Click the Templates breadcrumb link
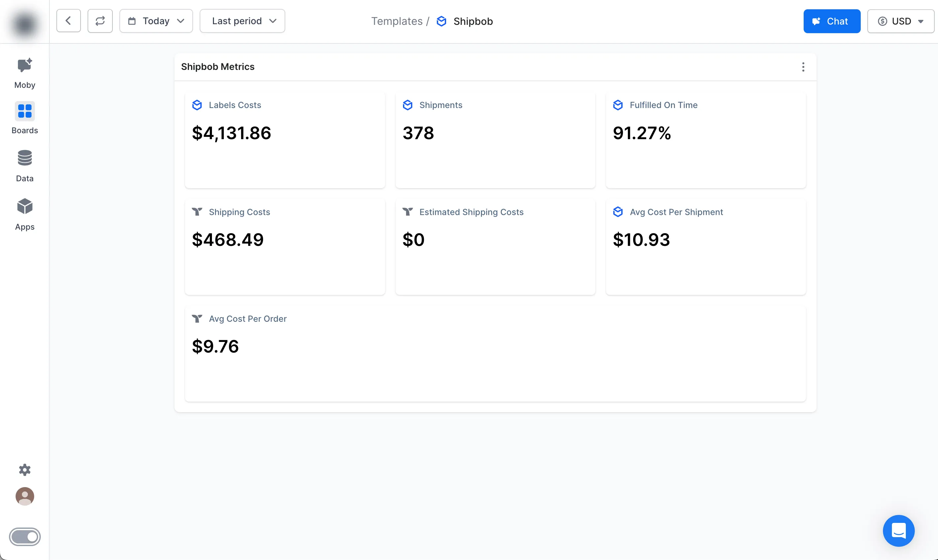 pyautogui.click(x=396, y=21)
